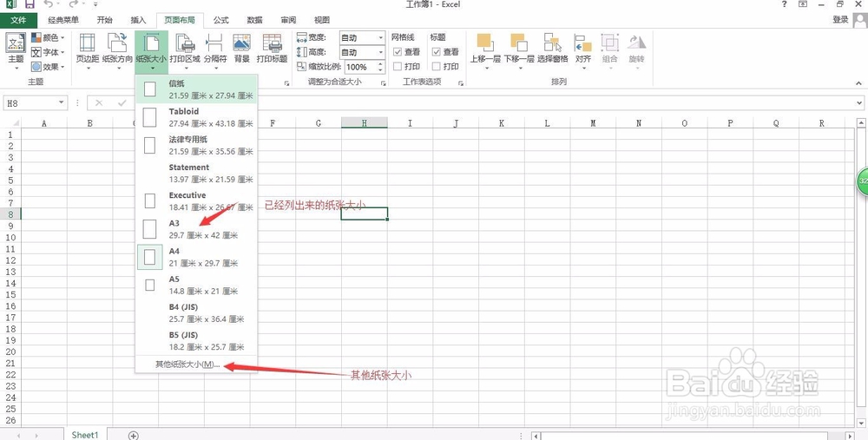The height and width of the screenshot is (440, 868).
Task: Click the Save icon in quick access toolbar
Action: coord(30,4)
